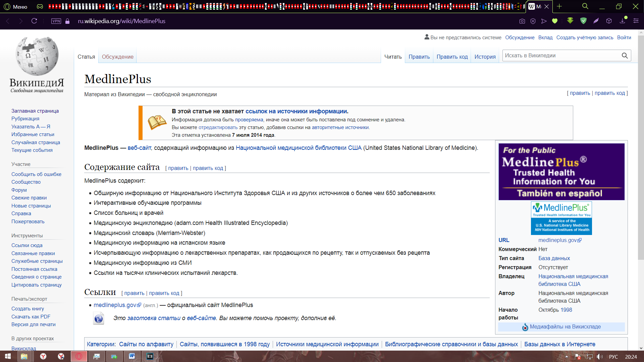Open the Править код tab

(x=452, y=57)
